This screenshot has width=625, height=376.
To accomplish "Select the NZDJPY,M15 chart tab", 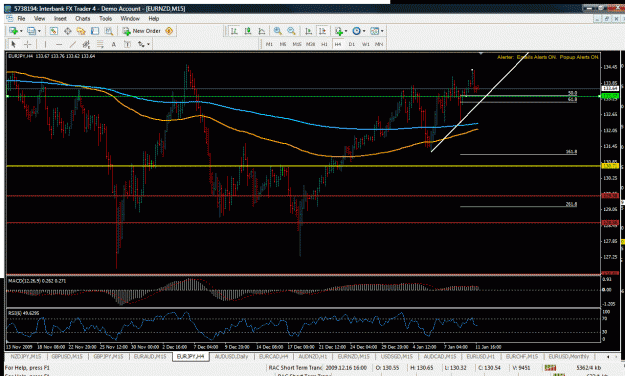I will click(x=26, y=356).
